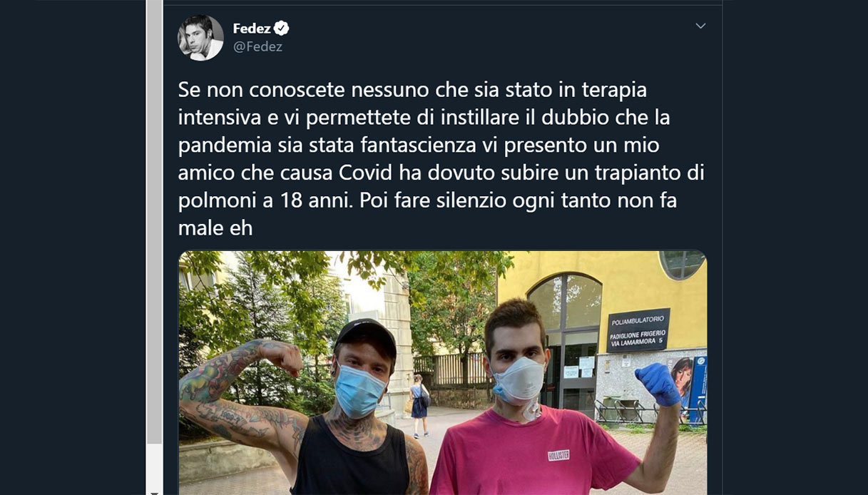Click the blue verified badge beside Fedez
The image size is (868, 495).
click(282, 29)
